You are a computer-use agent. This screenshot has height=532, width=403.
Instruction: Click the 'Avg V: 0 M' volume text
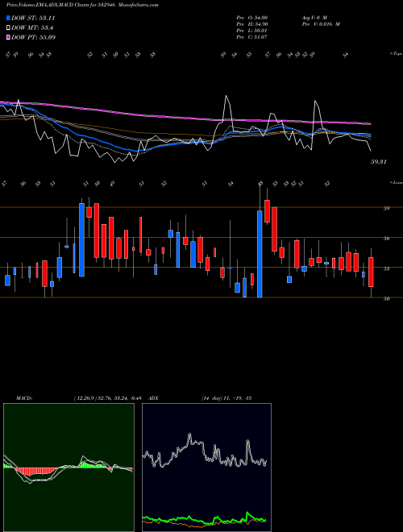click(x=314, y=17)
